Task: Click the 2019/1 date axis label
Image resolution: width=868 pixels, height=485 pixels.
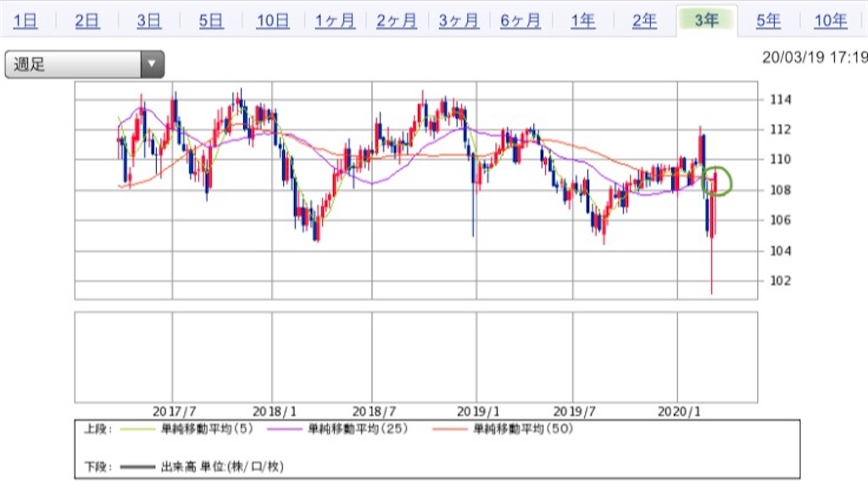Action: tap(478, 412)
